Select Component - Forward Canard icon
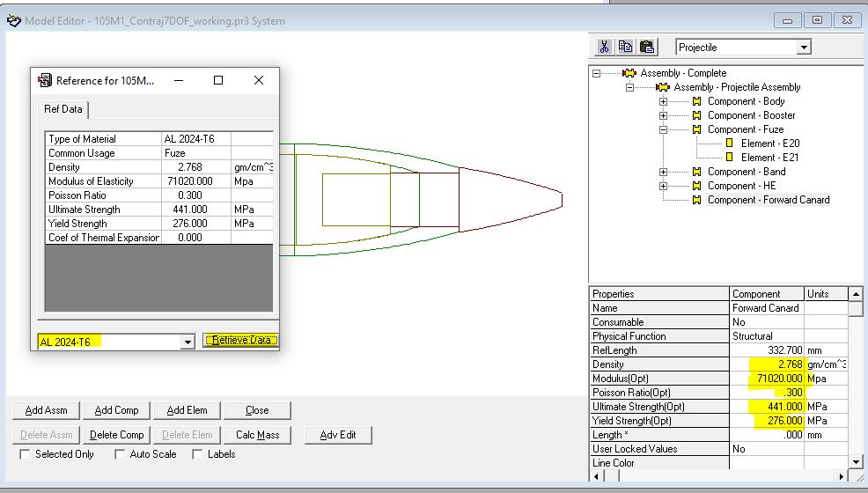This screenshot has width=868, height=493. (697, 200)
